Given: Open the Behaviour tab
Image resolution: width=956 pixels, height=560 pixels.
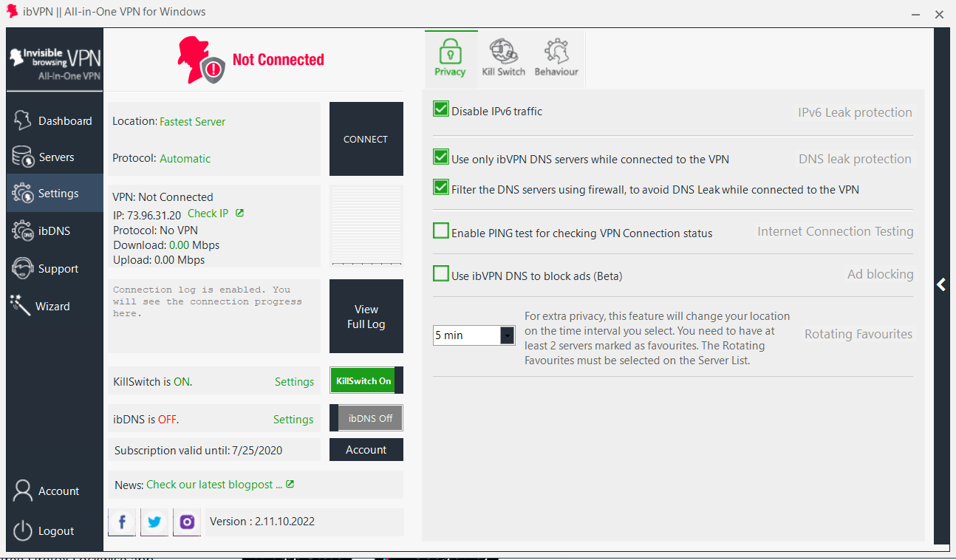Looking at the screenshot, I should [x=556, y=58].
